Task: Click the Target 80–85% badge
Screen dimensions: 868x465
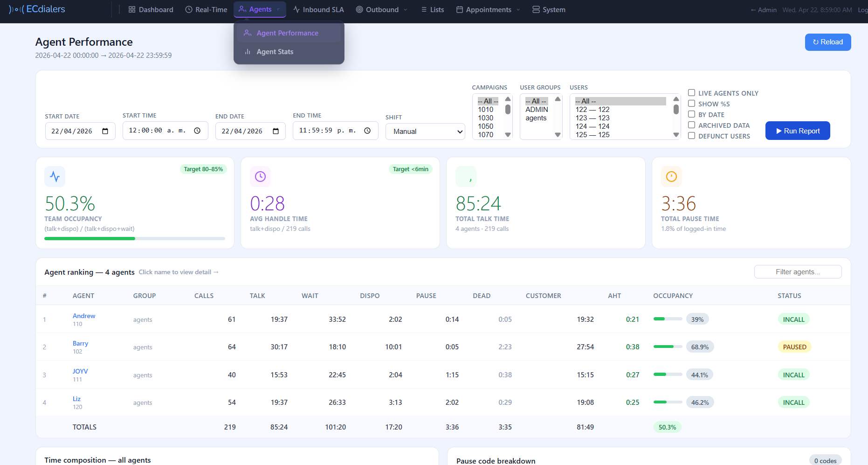Action: [x=203, y=169]
